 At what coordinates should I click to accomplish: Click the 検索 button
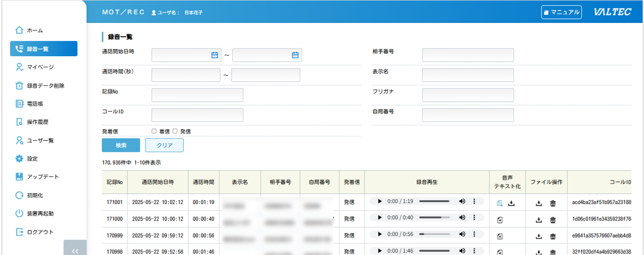click(x=121, y=145)
